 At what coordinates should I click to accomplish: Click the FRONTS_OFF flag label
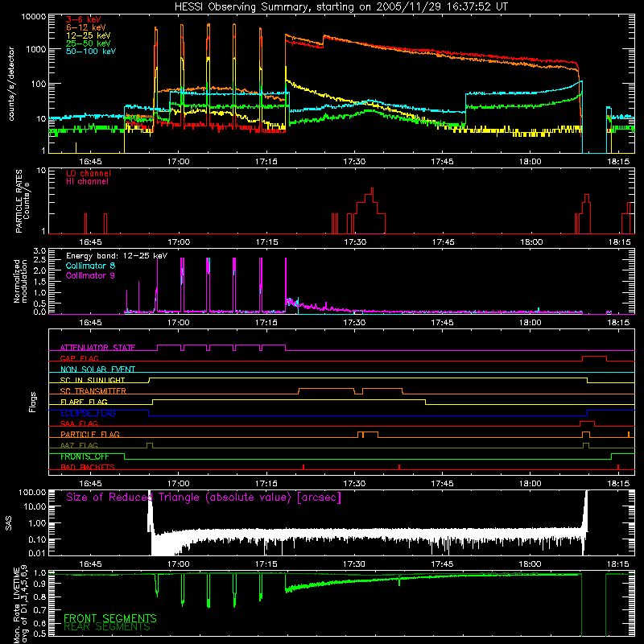pyautogui.click(x=85, y=456)
